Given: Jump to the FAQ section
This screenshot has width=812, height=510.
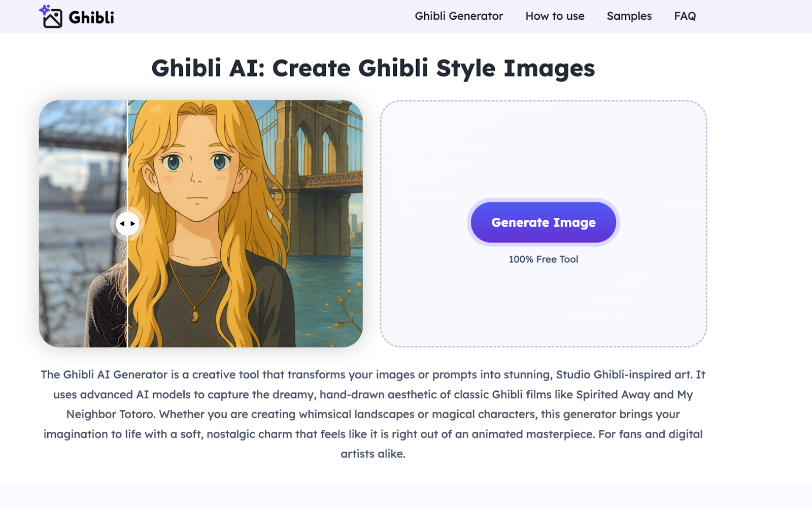Looking at the screenshot, I should 685,16.
